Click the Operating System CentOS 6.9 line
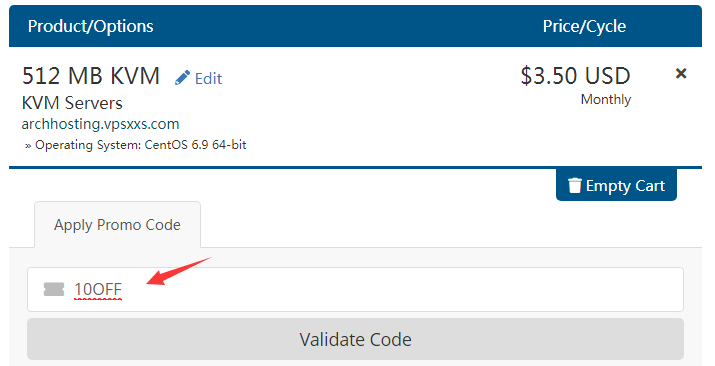The width and height of the screenshot is (715, 366). pyautogui.click(x=135, y=145)
